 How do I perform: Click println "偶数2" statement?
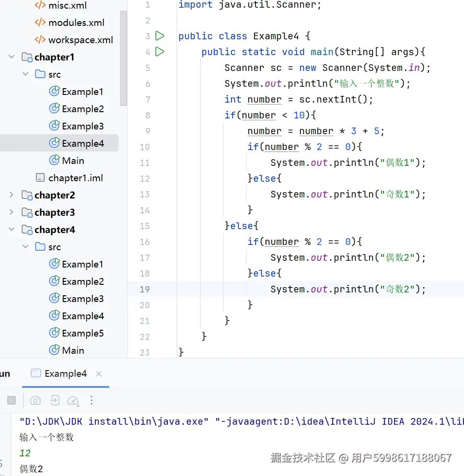[x=348, y=257]
